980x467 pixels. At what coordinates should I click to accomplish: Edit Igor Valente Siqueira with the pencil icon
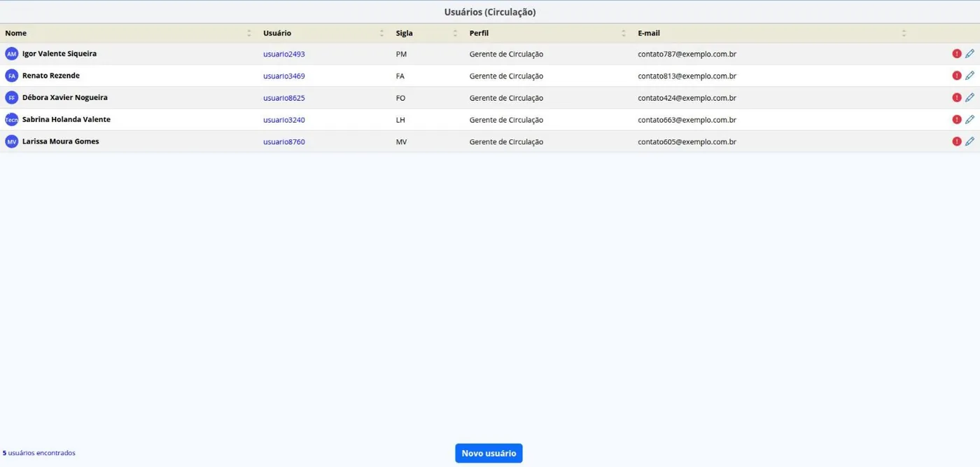coord(969,54)
